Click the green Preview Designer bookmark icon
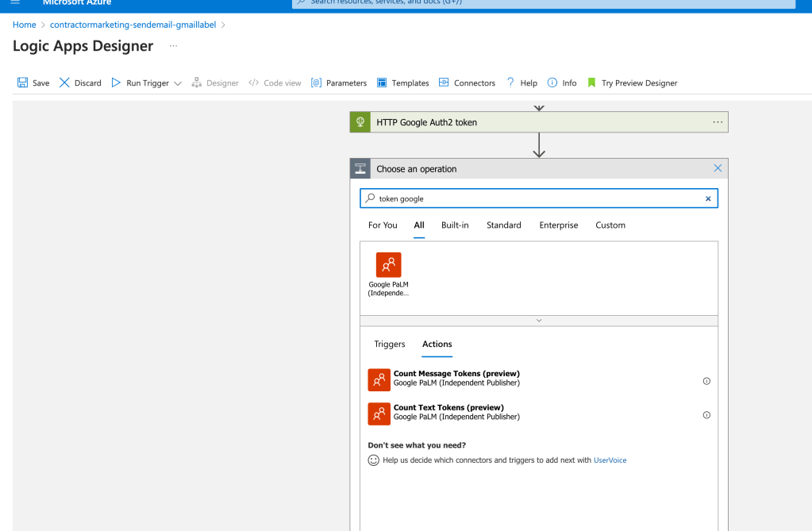This screenshot has height=531, width=812. [591, 83]
